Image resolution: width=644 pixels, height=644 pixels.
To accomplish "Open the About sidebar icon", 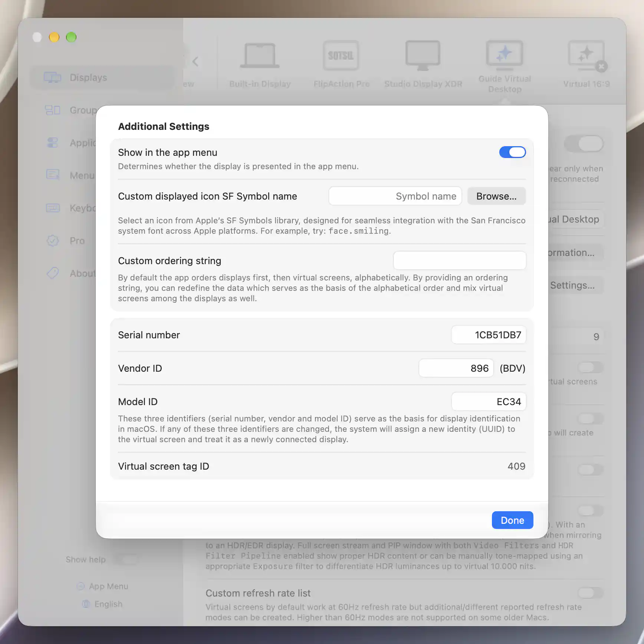I will click(x=53, y=273).
